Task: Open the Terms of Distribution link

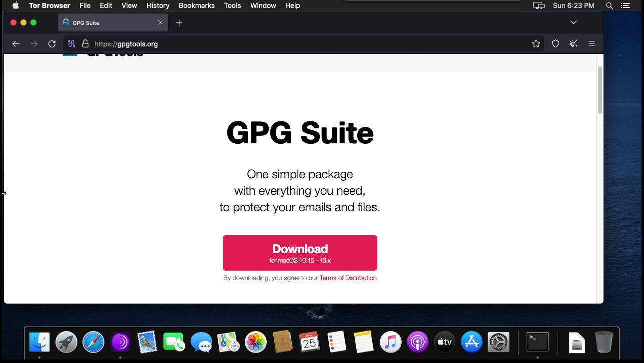Action: (x=348, y=278)
